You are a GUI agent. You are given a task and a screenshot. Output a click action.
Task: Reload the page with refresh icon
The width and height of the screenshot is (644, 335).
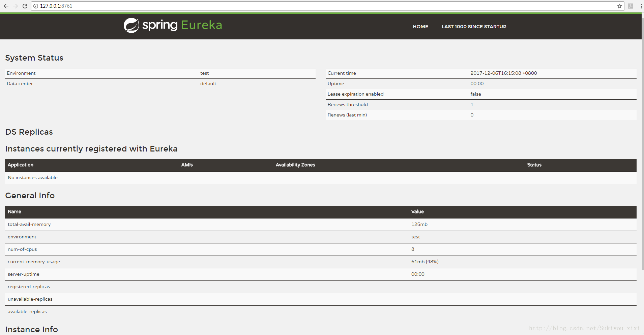[25, 6]
